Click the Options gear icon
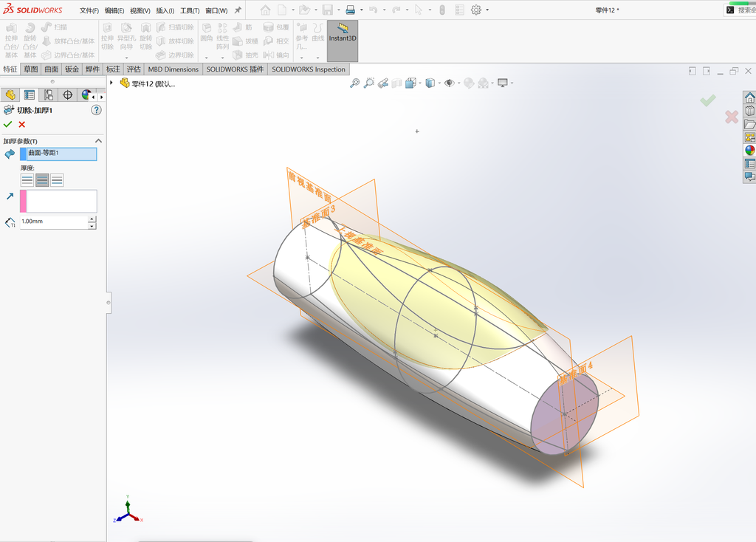The image size is (756, 542). coord(476,10)
